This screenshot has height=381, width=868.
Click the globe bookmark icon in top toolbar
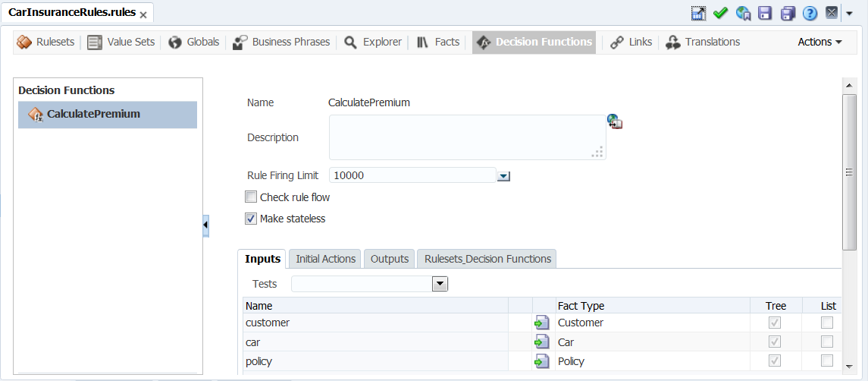point(743,14)
